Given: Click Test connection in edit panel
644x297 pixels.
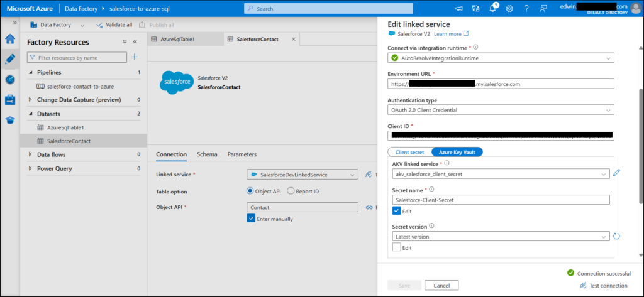Looking at the screenshot, I should pyautogui.click(x=603, y=286).
